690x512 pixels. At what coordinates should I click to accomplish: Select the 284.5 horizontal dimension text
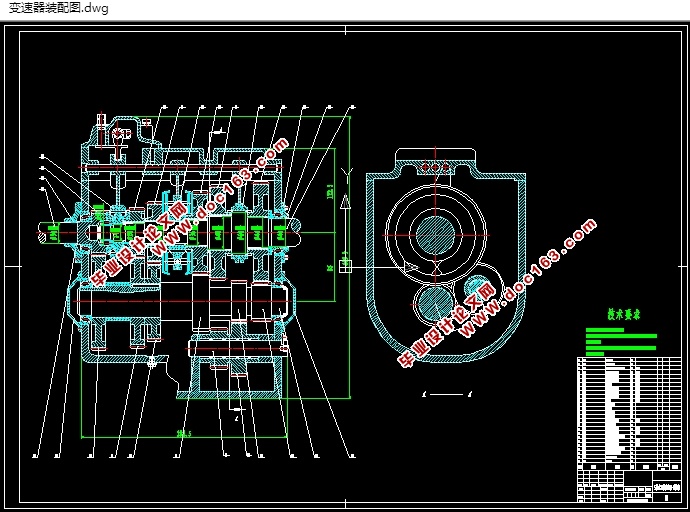184,434
